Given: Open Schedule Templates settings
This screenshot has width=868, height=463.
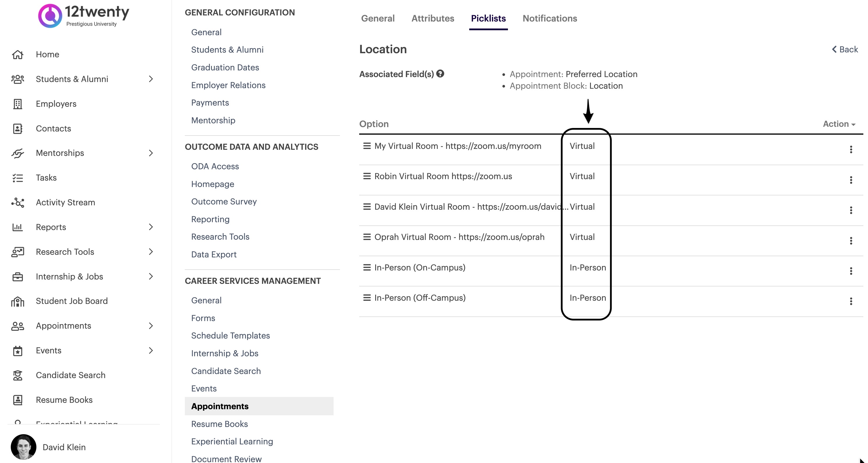Looking at the screenshot, I should point(231,336).
